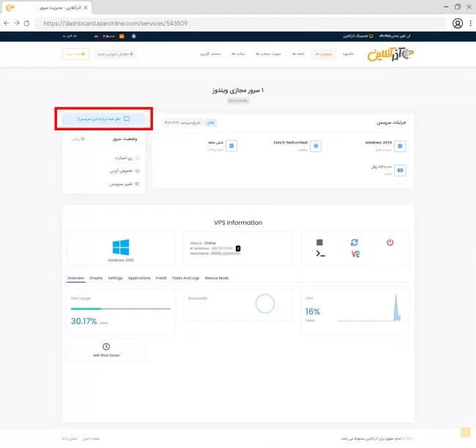The width and height of the screenshot is (476, 448).
Task: Click the Self Shut Down clock icon
Action: click(106, 346)
